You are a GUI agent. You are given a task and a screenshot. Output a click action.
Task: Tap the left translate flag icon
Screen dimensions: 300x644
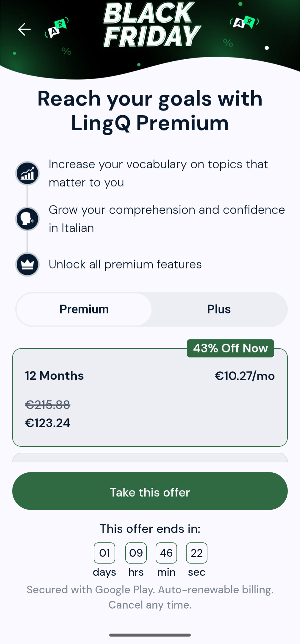(57, 28)
